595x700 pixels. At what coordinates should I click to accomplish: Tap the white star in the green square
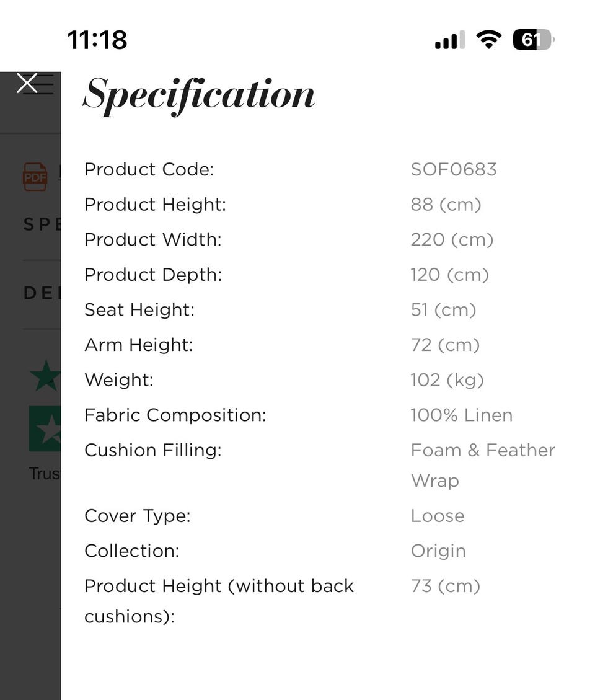pyautogui.click(x=46, y=428)
